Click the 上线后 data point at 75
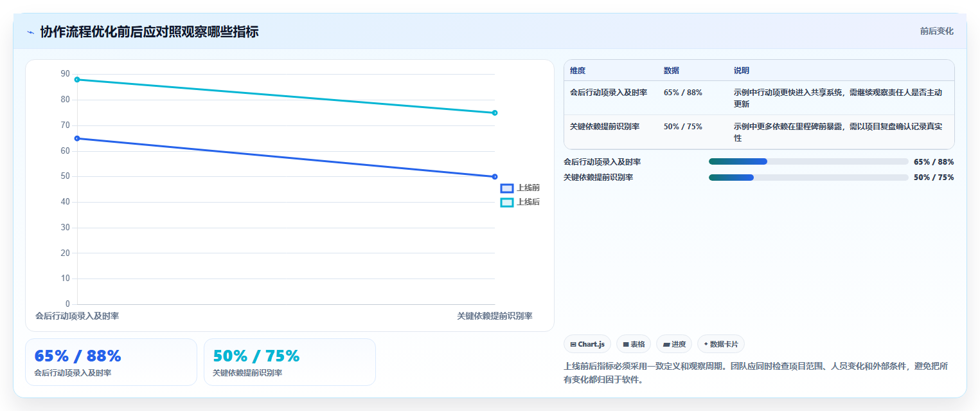This screenshot has width=980, height=411. click(494, 113)
